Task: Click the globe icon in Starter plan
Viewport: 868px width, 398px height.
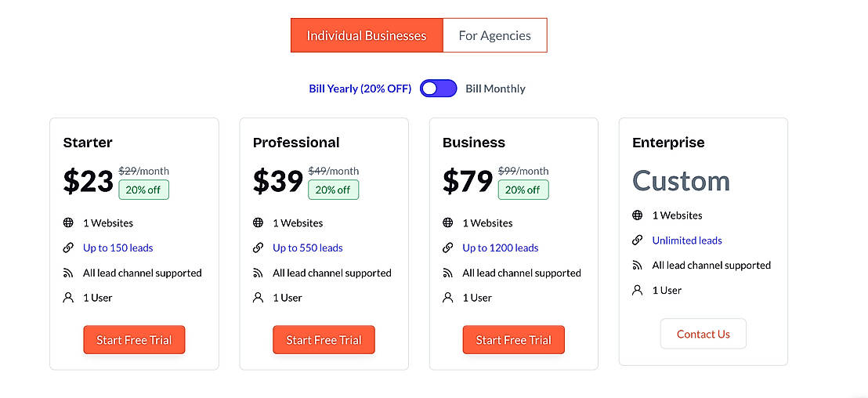Action: point(68,223)
